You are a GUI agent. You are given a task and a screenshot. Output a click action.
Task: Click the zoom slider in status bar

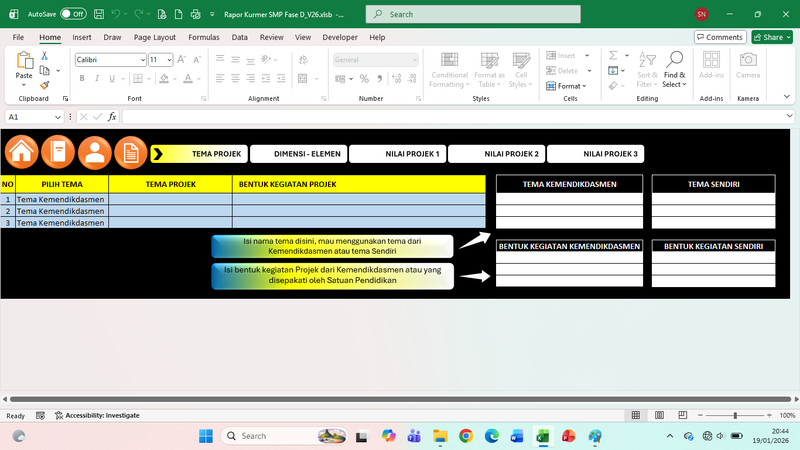(x=735, y=415)
